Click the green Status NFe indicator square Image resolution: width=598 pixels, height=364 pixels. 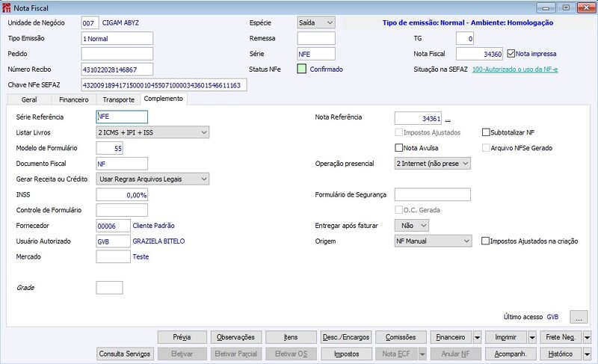302,69
